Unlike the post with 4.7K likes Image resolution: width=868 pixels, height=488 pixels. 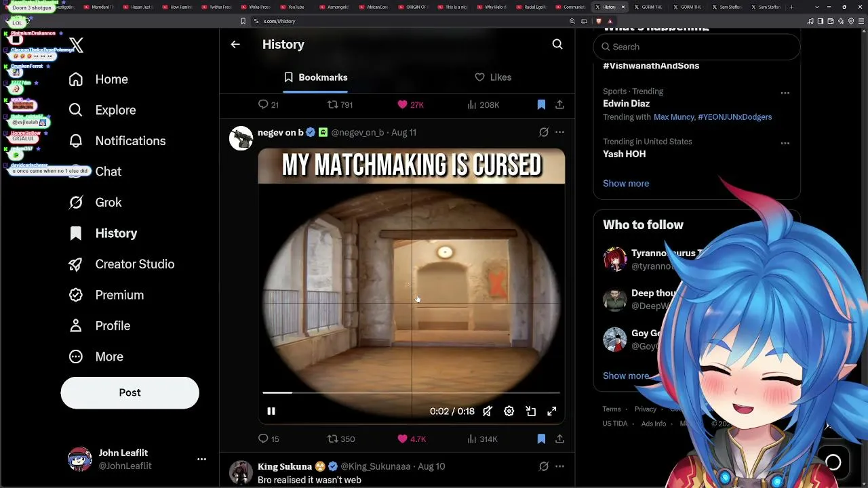pos(412,439)
